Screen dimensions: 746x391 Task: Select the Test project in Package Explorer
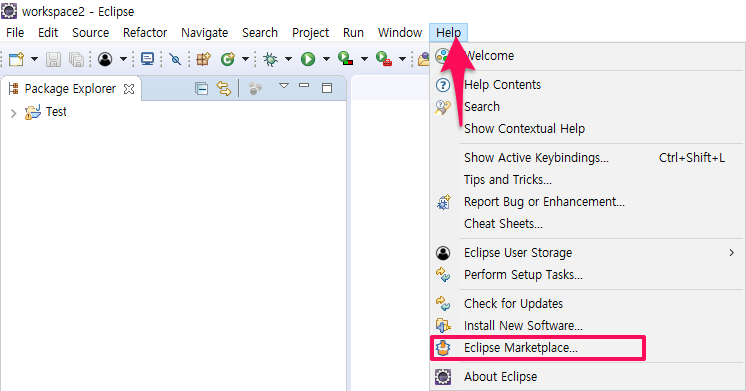click(x=46, y=112)
